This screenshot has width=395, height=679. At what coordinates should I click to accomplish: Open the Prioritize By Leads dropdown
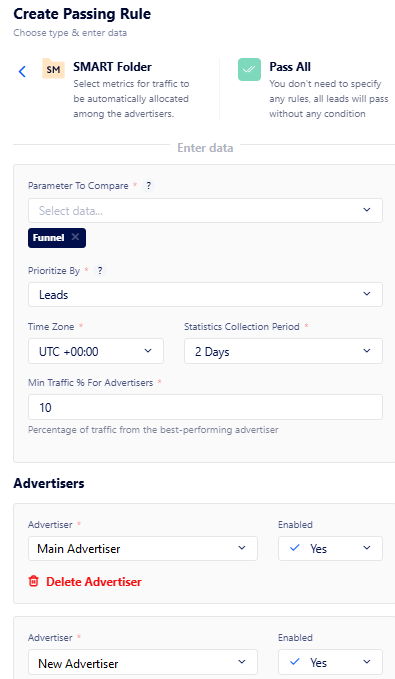205,294
